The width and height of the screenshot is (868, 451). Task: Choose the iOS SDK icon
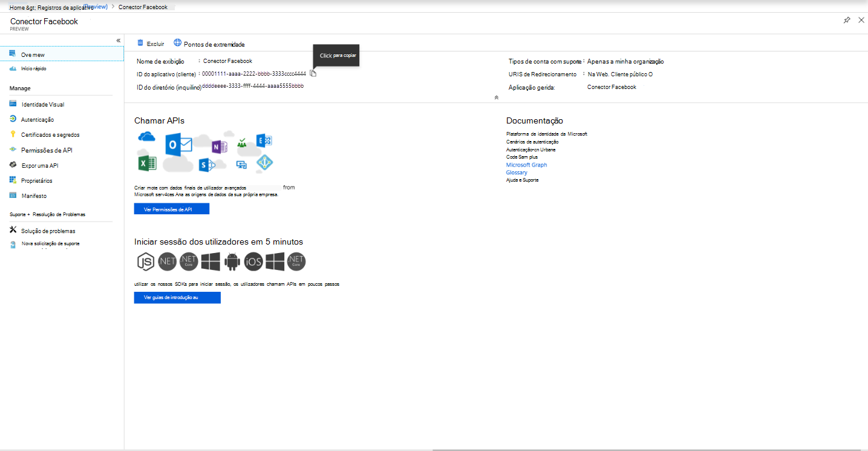point(253,262)
